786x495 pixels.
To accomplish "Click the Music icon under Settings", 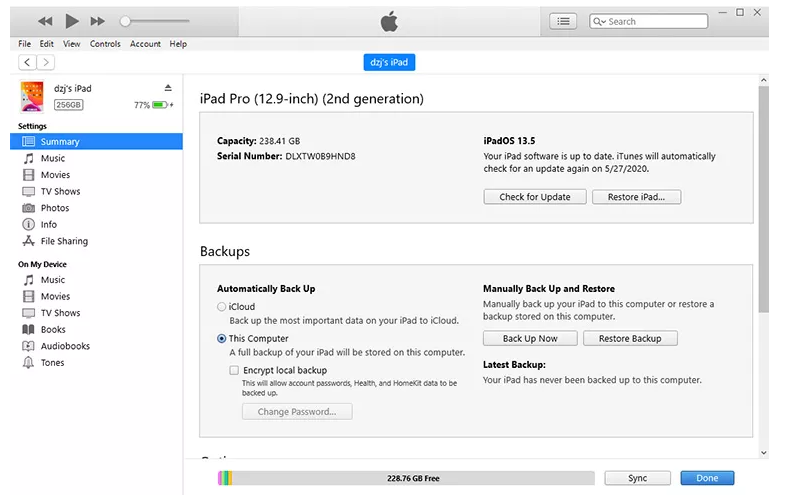I will pyautogui.click(x=29, y=158).
